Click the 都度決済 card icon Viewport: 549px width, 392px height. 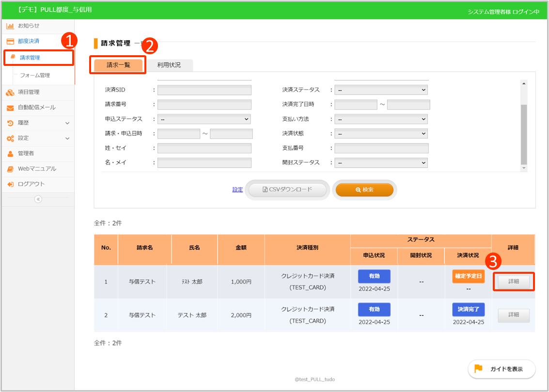click(10, 41)
